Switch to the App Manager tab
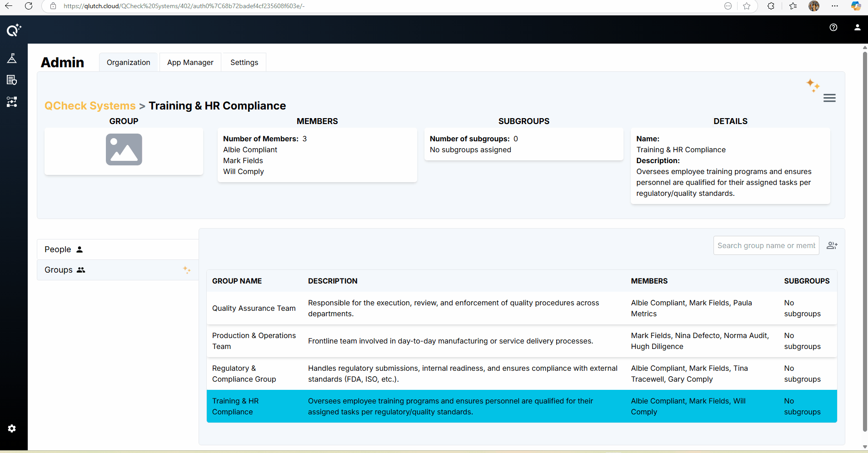 click(x=190, y=62)
